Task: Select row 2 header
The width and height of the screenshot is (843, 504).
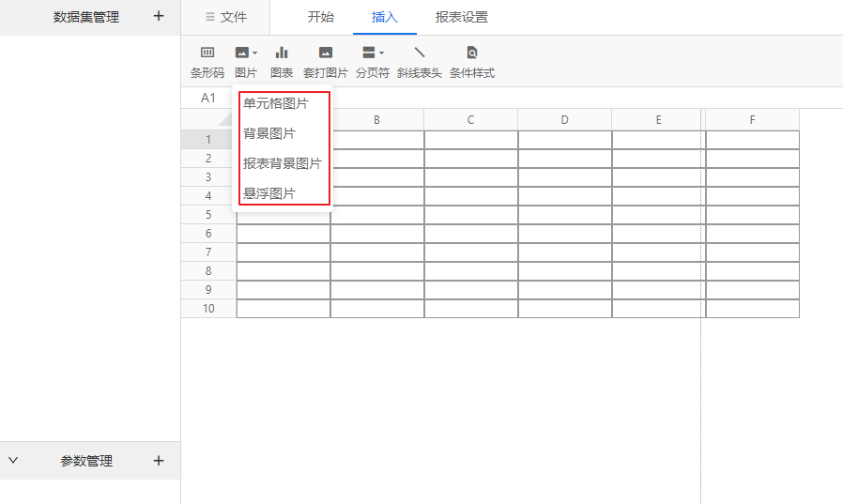Action: (x=208, y=159)
